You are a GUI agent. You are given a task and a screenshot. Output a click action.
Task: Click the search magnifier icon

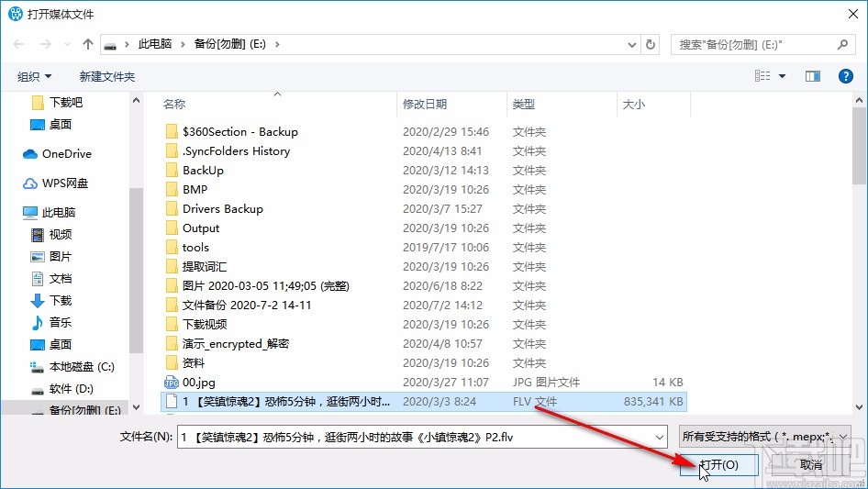(842, 44)
